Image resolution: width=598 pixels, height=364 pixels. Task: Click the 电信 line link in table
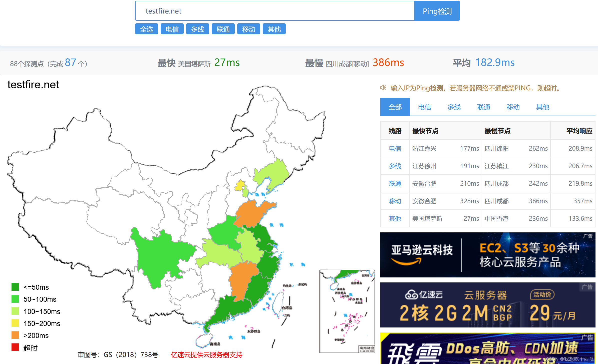(x=395, y=148)
